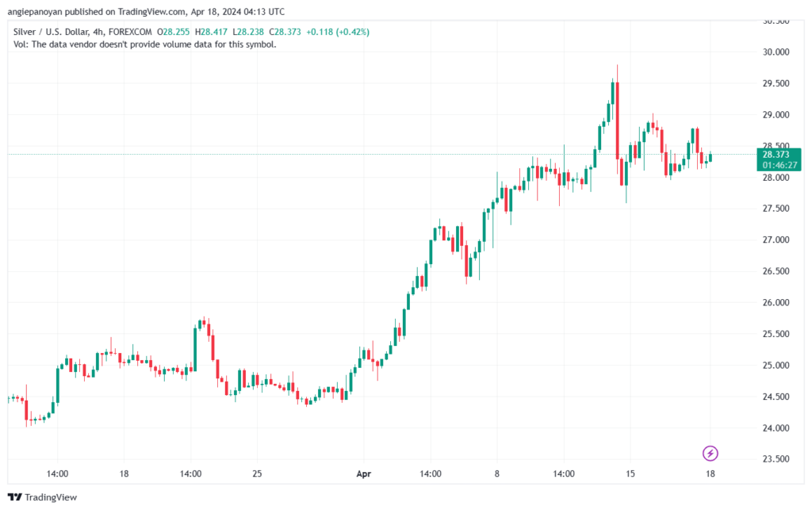Screen dimensions: 812x510
Task: Click the FOREXCOM exchange label
Action: (130, 32)
